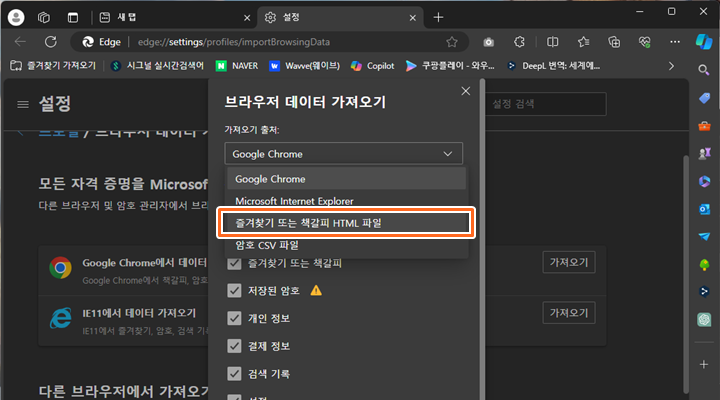Click the 설정 검색 search field
Screen dimensions: 720x400
(546, 104)
